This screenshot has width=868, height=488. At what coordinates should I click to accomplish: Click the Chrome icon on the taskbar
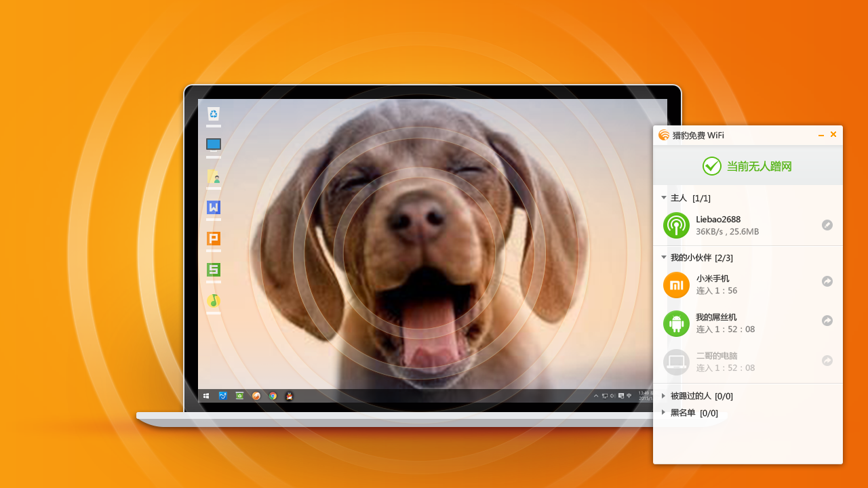(273, 396)
